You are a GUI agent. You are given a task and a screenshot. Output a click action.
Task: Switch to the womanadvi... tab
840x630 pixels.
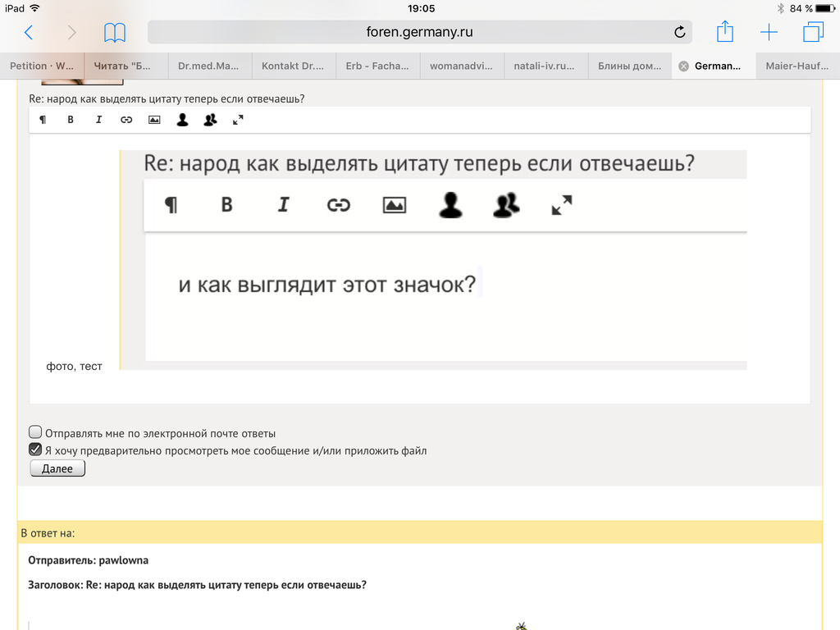pyautogui.click(x=461, y=66)
